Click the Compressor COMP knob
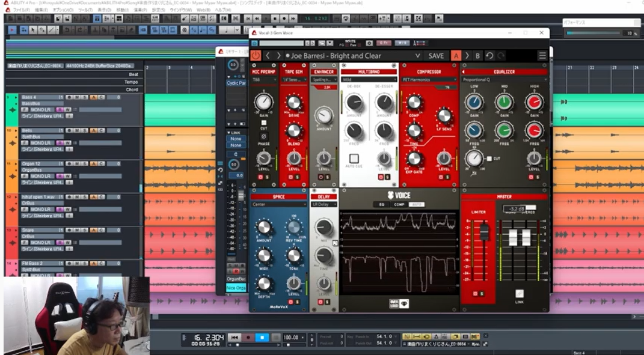Image resolution: width=644 pixels, height=355 pixels. (x=414, y=103)
